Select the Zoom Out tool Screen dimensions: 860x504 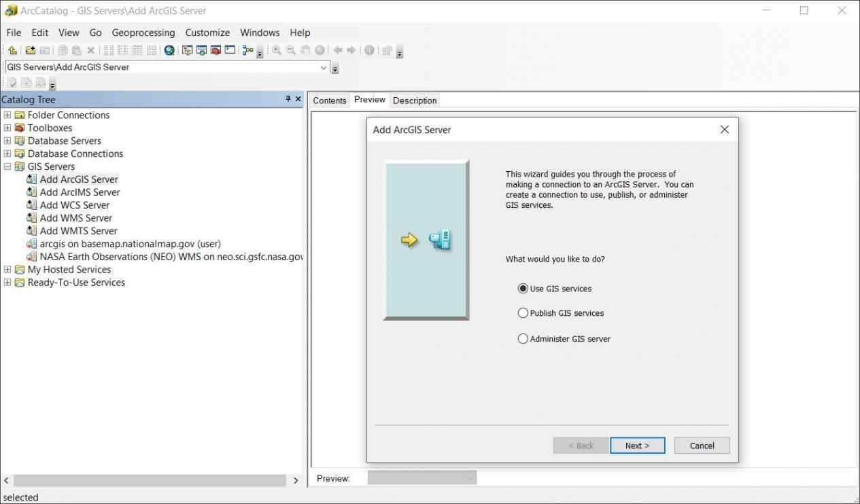pos(291,50)
